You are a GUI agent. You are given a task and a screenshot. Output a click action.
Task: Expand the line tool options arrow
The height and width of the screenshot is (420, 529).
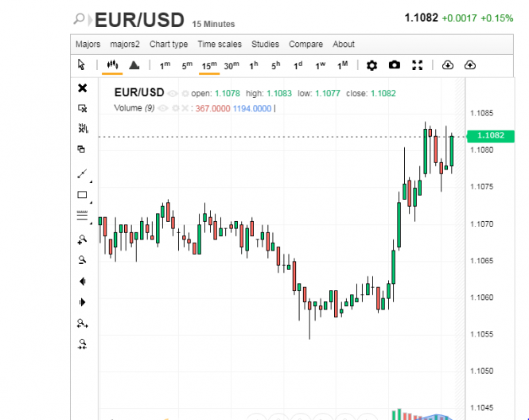tap(91, 182)
